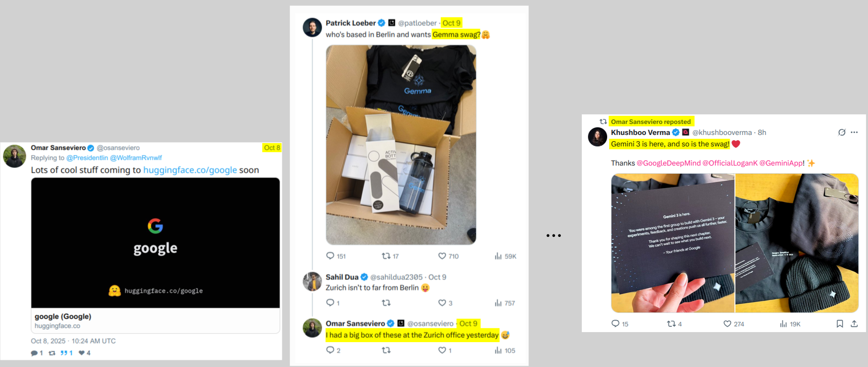This screenshot has width=868, height=367.
Task: Open @Presidentlin profile from reply line
Action: tap(87, 158)
